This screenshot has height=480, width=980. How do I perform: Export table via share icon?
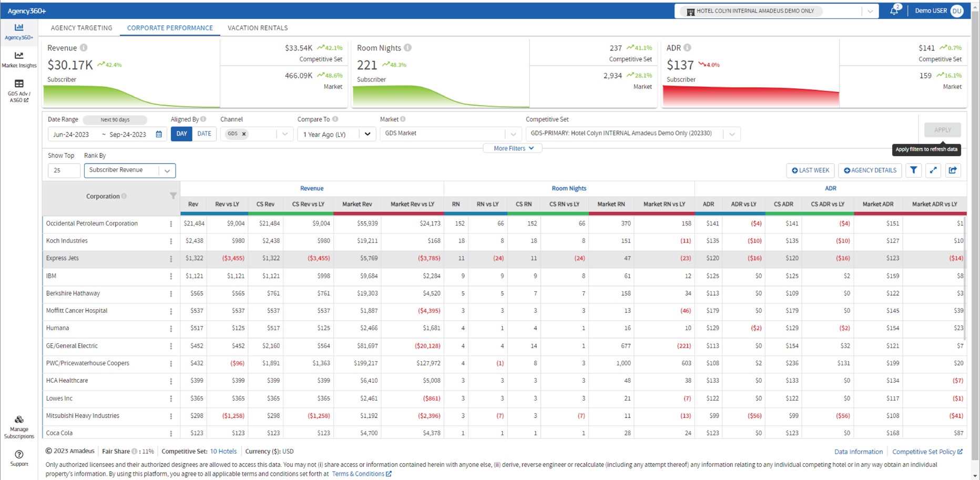click(953, 170)
